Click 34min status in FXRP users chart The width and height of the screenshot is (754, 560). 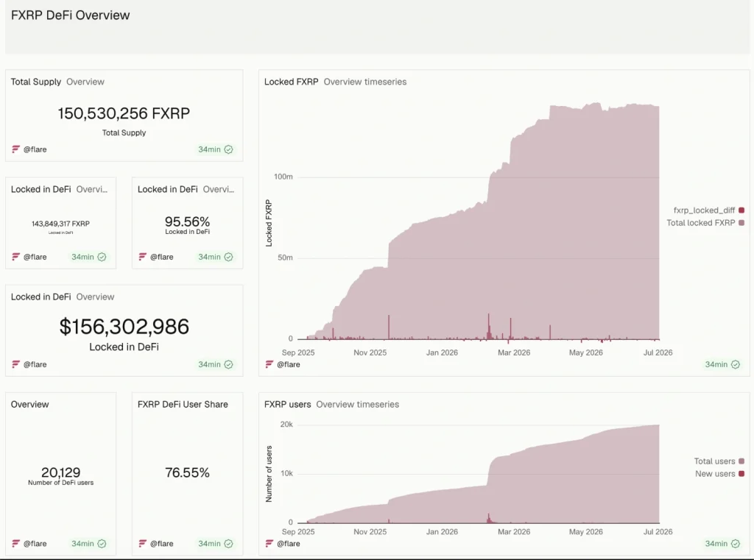pyautogui.click(x=716, y=544)
